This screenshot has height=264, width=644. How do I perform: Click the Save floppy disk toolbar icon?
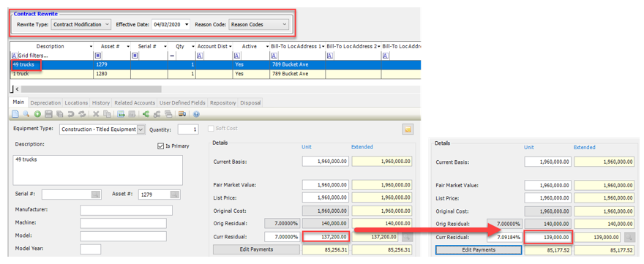(x=48, y=114)
